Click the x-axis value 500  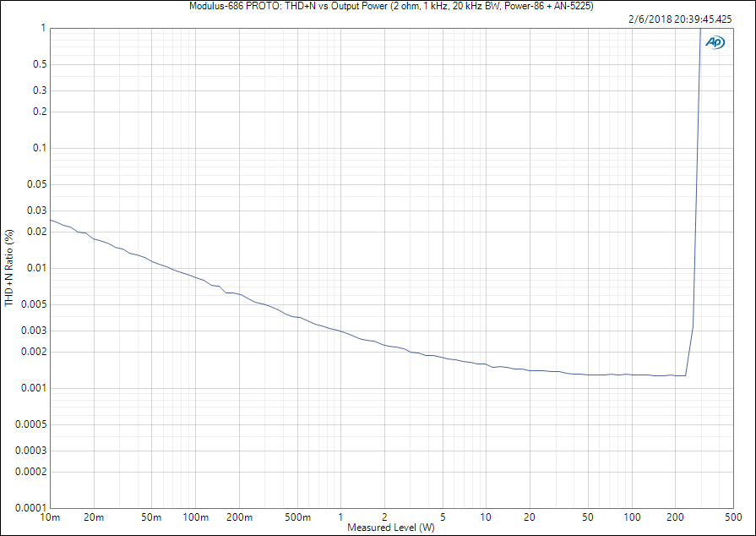pyautogui.click(x=733, y=517)
